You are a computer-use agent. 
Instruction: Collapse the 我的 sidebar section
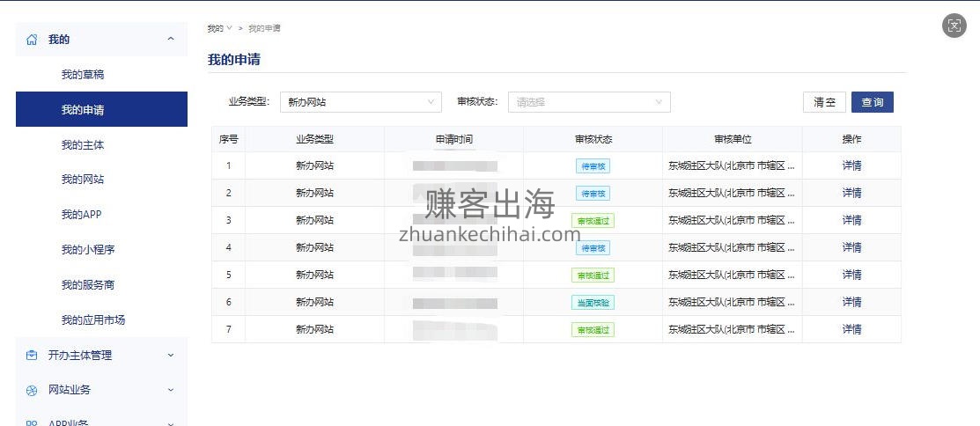171,40
